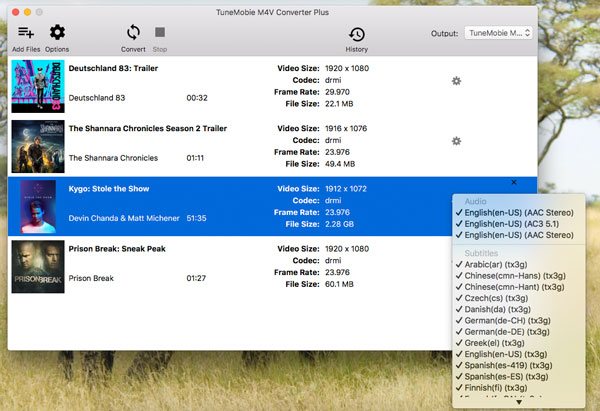
Task: Select 'Prison Break: Sneak Peak' title
Action: [x=117, y=249]
